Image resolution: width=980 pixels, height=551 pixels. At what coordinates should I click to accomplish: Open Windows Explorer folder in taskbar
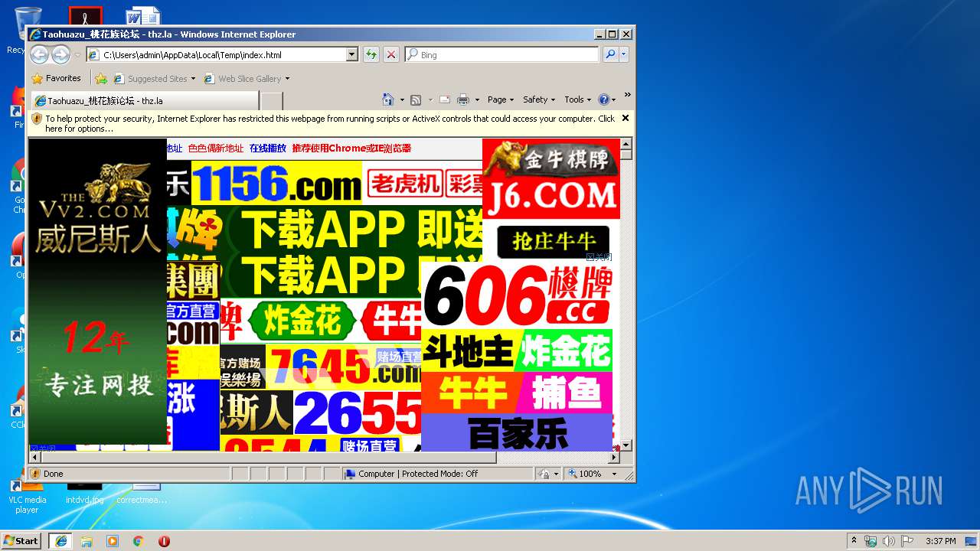[87, 541]
